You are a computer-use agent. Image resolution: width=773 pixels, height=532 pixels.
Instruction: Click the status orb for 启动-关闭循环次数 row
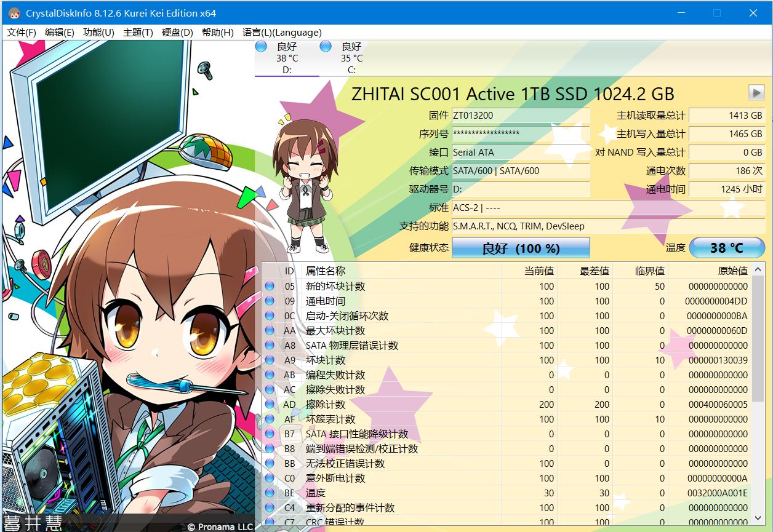270,316
